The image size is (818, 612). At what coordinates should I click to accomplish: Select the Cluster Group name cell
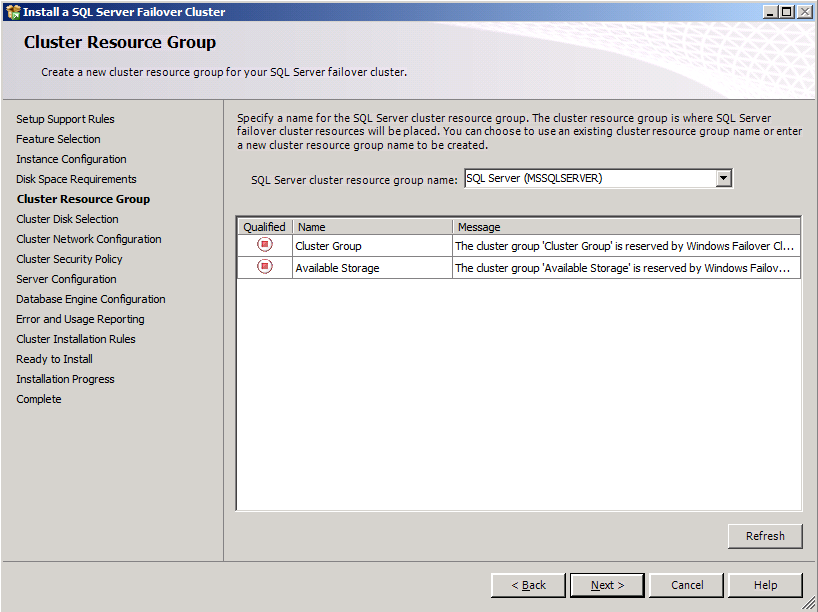tap(372, 246)
